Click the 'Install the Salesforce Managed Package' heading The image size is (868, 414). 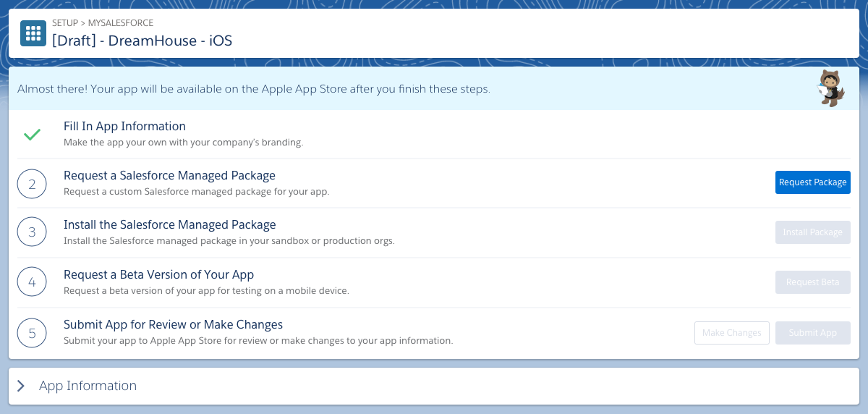pyautogui.click(x=170, y=224)
